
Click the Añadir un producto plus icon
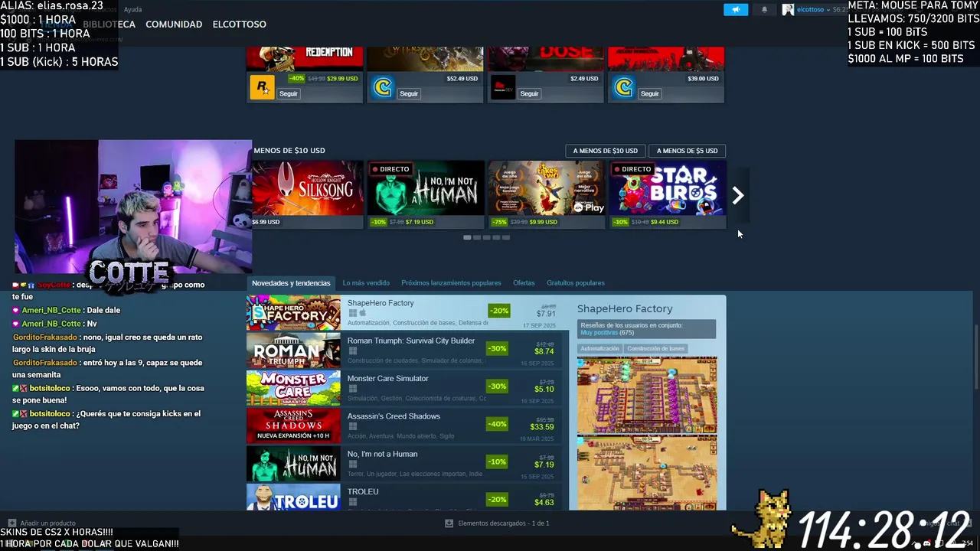click(11, 523)
